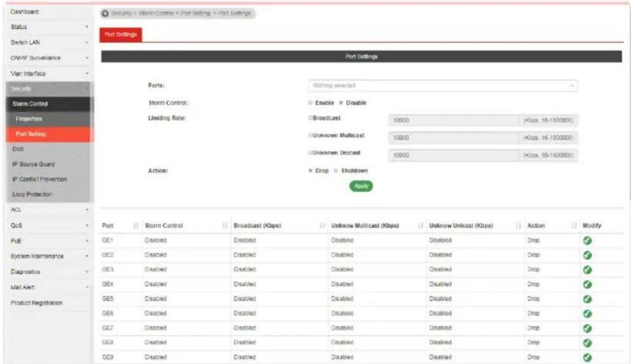
Task: Click the modify icon for port GE3
Action: click(x=587, y=270)
